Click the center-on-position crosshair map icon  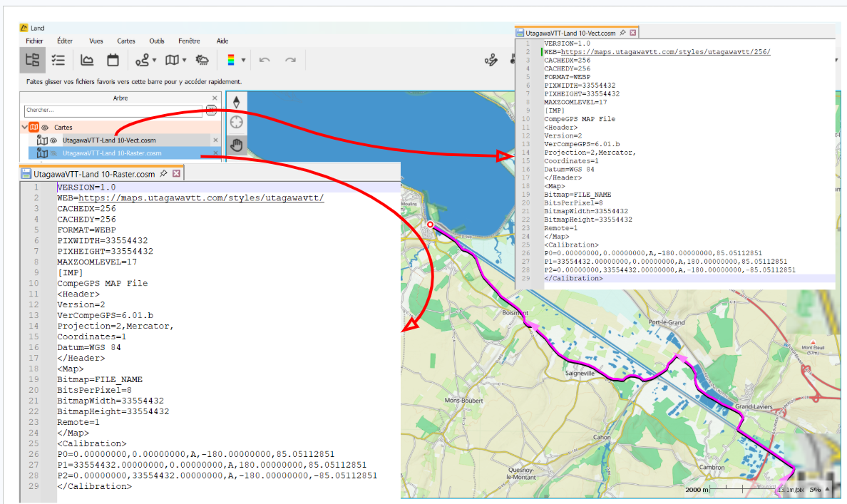[237, 123]
